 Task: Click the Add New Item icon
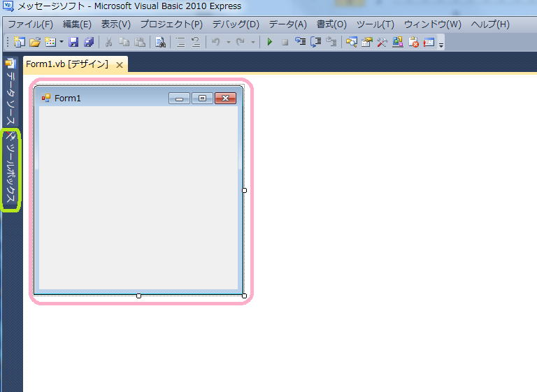[50, 42]
